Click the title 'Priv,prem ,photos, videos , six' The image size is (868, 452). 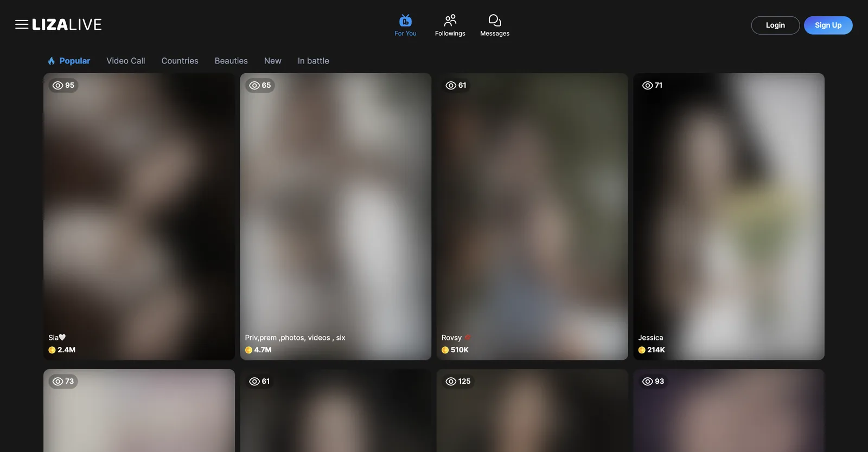click(x=295, y=338)
